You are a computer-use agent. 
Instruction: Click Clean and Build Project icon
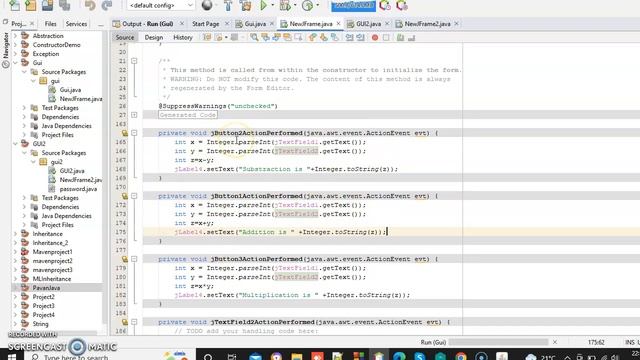pyautogui.click(x=245, y=5)
